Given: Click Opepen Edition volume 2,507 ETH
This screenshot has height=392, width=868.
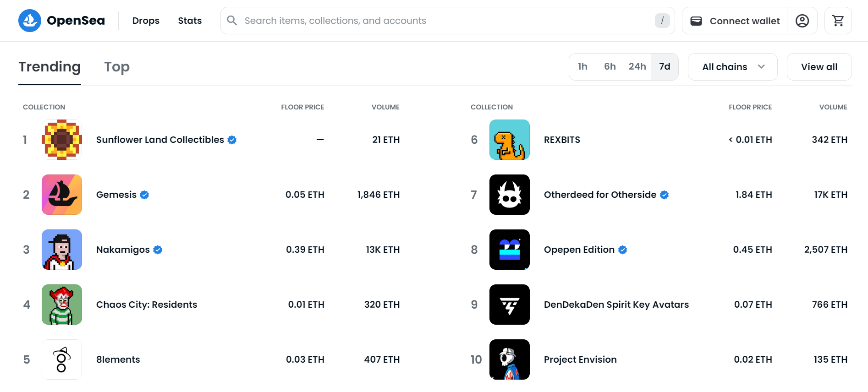Looking at the screenshot, I should 826,250.
